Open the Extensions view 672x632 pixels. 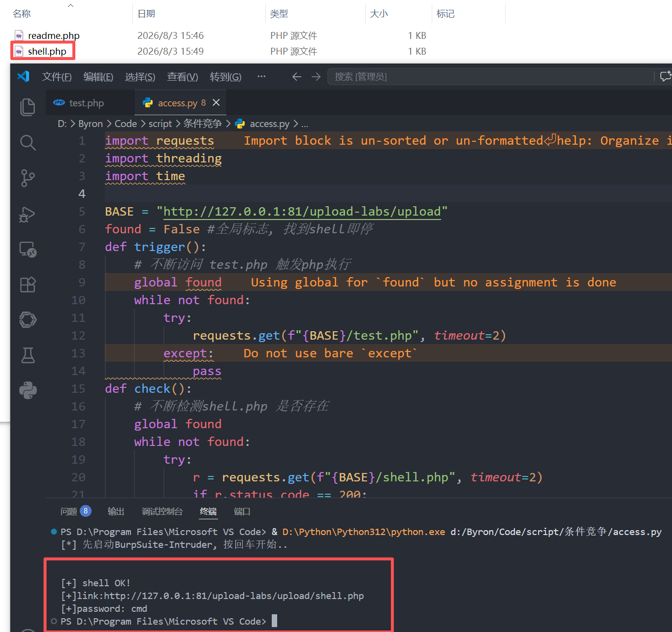28,284
